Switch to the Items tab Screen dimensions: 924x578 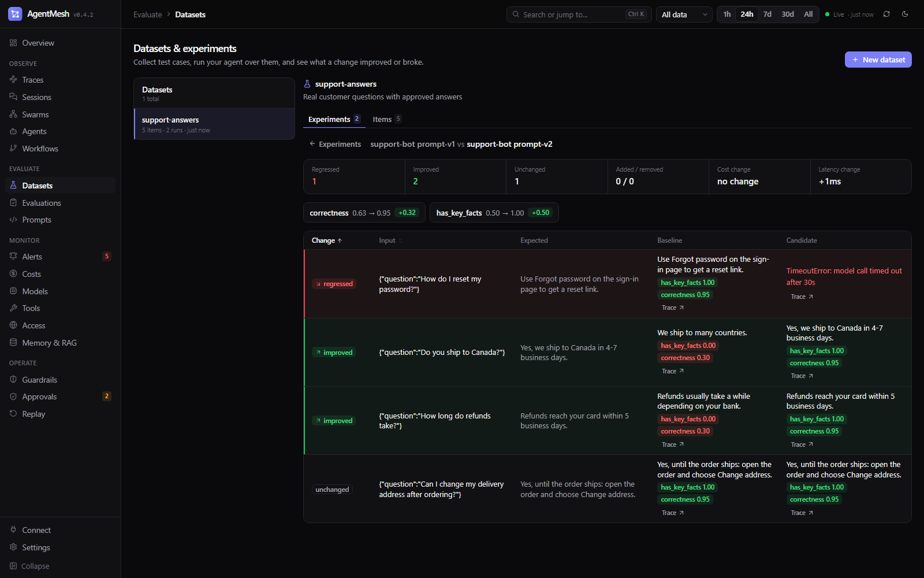387,119
